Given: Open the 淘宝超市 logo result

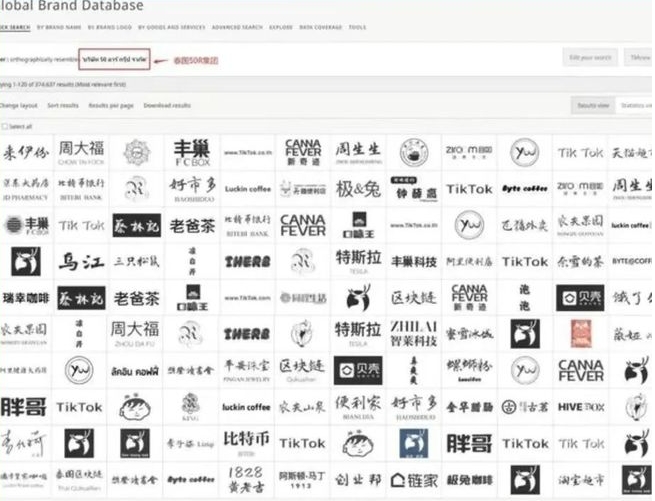Looking at the screenshot, I should [581, 480].
